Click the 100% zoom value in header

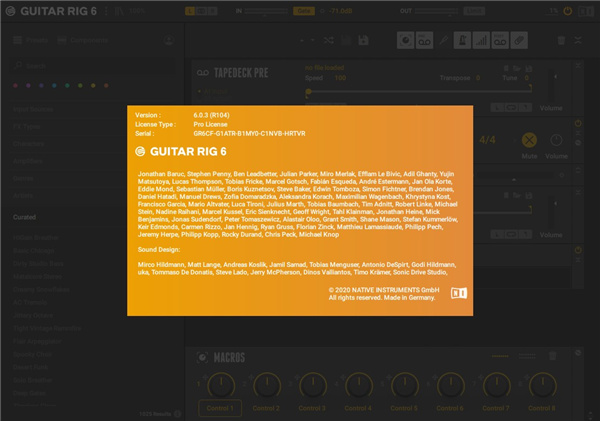pyautogui.click(x=137, y=11)
